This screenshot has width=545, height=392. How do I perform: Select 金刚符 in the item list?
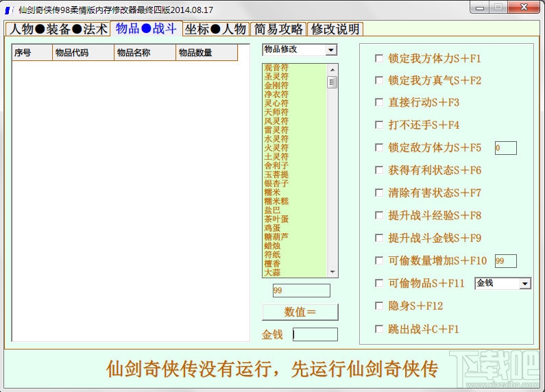[x=276, y=86]
